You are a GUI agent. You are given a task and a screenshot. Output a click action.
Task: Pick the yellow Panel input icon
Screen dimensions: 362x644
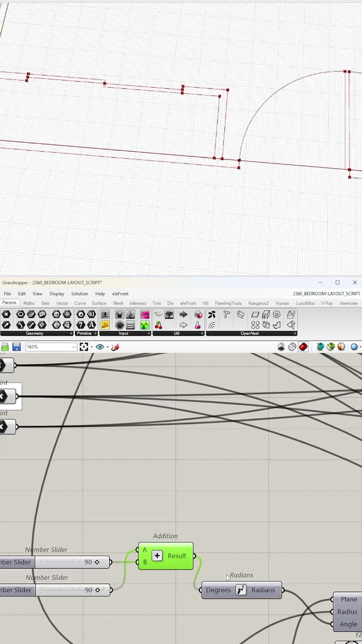105,325
